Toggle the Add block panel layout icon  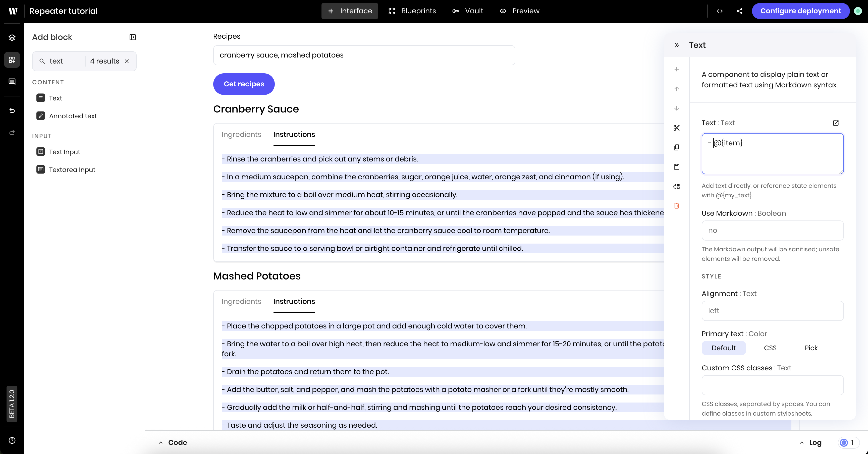point(132,37)
